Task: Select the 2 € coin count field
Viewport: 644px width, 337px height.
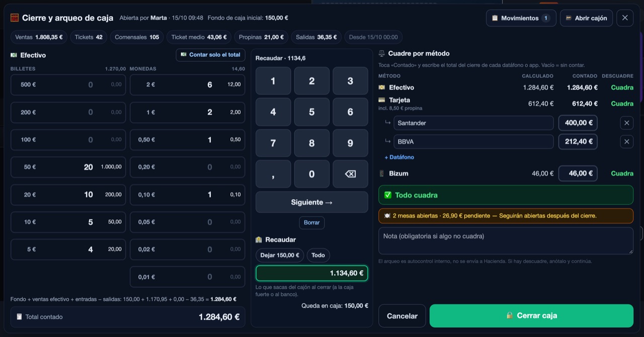Action: tap(188, 85)
